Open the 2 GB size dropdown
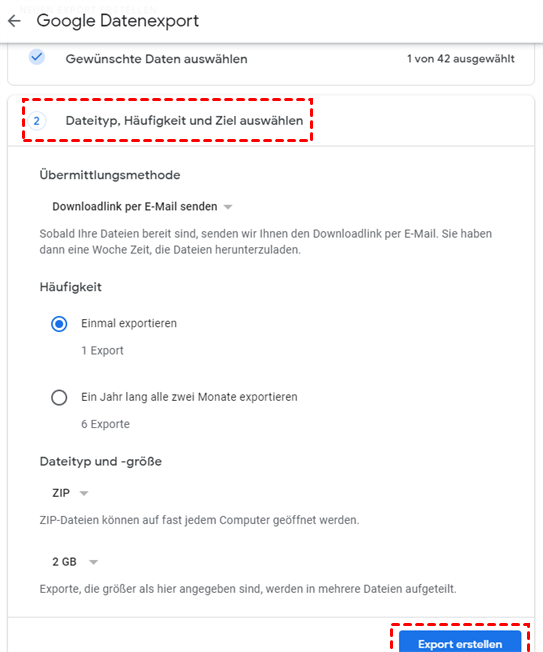Image resolution: width=543 pixels, height=652 pixels. point(75,562)
